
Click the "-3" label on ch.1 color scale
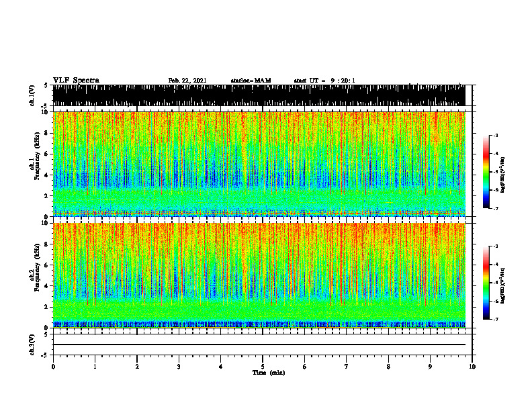click(x=496, y=135)
